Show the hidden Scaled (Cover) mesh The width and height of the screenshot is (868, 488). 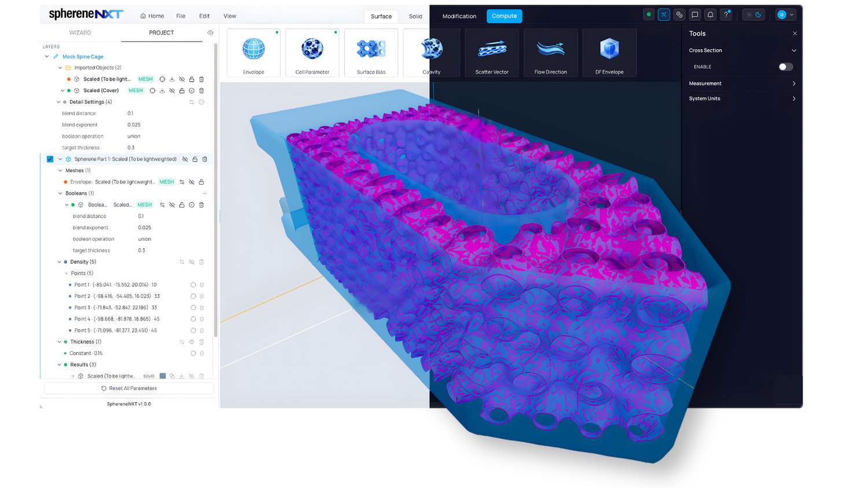coord(172,91)
